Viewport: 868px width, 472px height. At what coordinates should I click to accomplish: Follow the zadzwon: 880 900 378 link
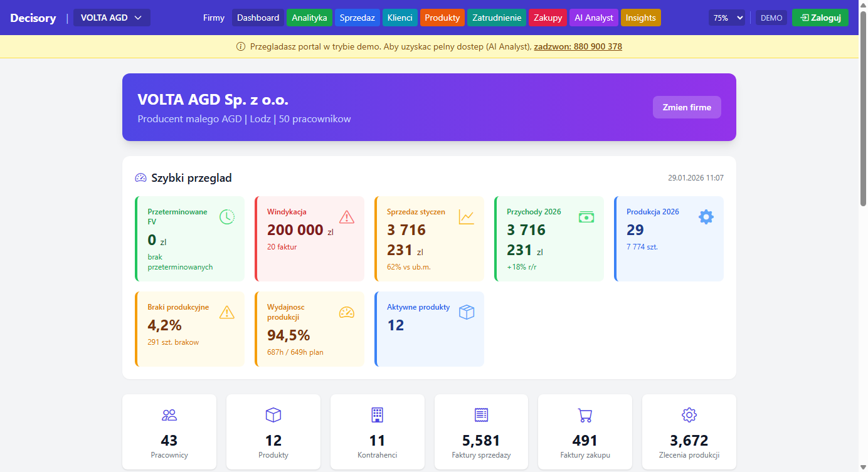point(578,46)
